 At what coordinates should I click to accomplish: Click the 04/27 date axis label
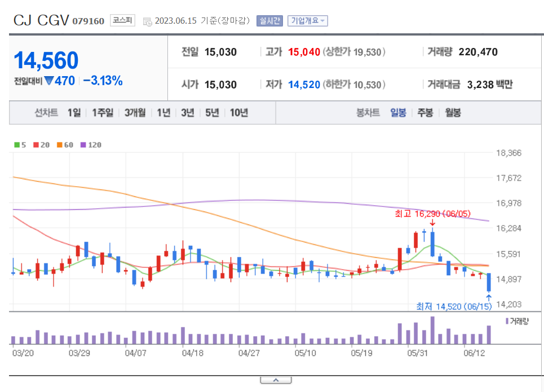tap(249, 353)
